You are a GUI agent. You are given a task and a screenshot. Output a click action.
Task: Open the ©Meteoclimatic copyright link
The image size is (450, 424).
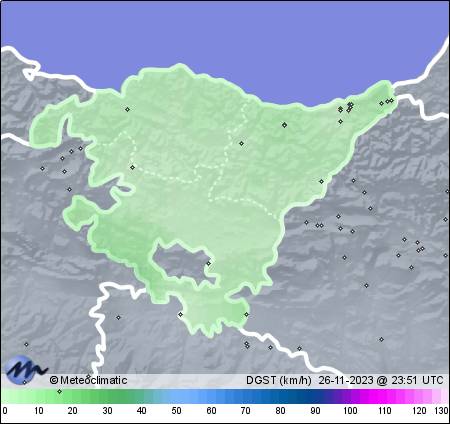[x=88, y=380]
